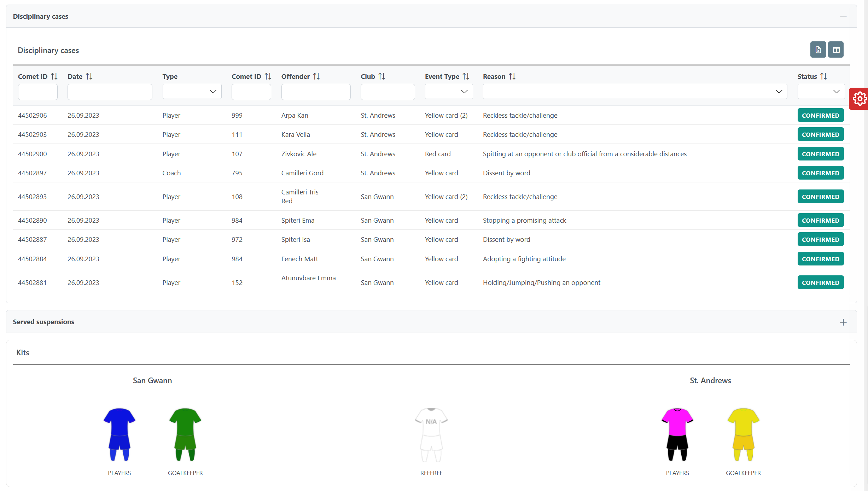Open the Reason filter dropdown
This screenshot has height=491, width=868.
click(635, 92)
